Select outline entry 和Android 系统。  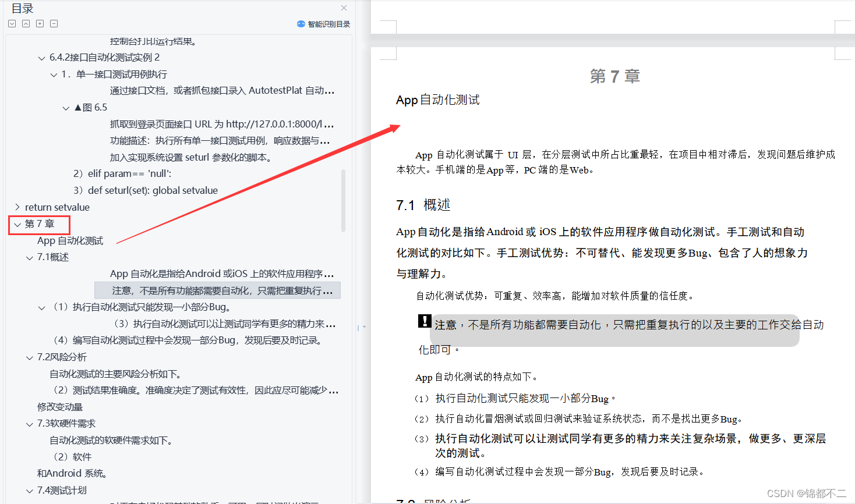pyautogui.click(x=72, y=474)
